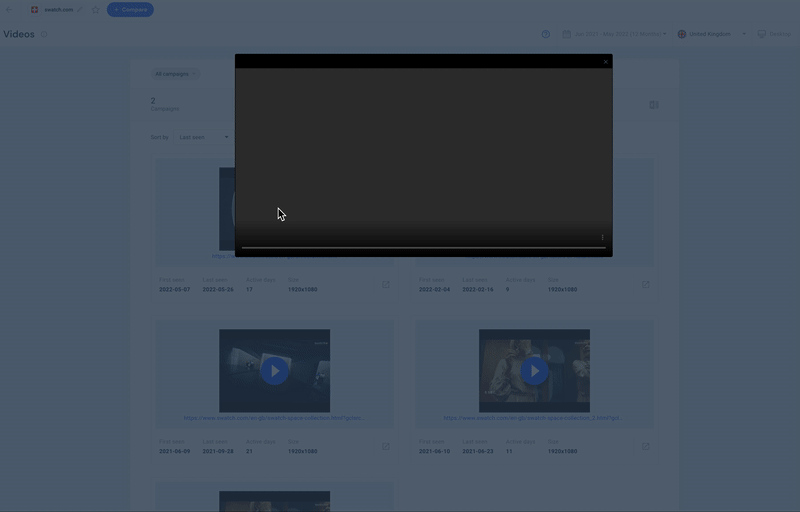The image size is (800, 512).
Task: Click the 2 Campaigns count
Action: (x=164, y=104)
